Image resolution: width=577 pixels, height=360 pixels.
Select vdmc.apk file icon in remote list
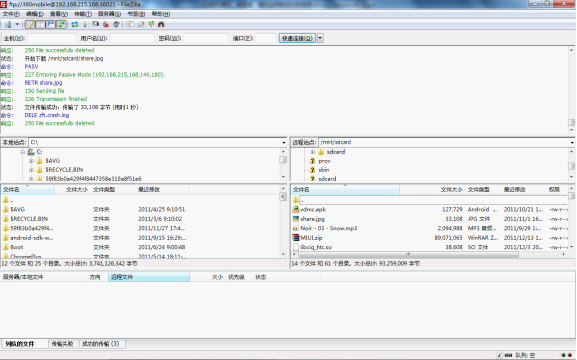(296, 209)
